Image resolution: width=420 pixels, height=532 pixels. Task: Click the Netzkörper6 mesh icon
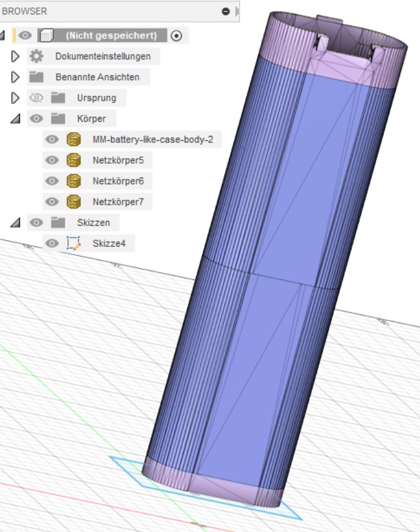coord(74,181)
